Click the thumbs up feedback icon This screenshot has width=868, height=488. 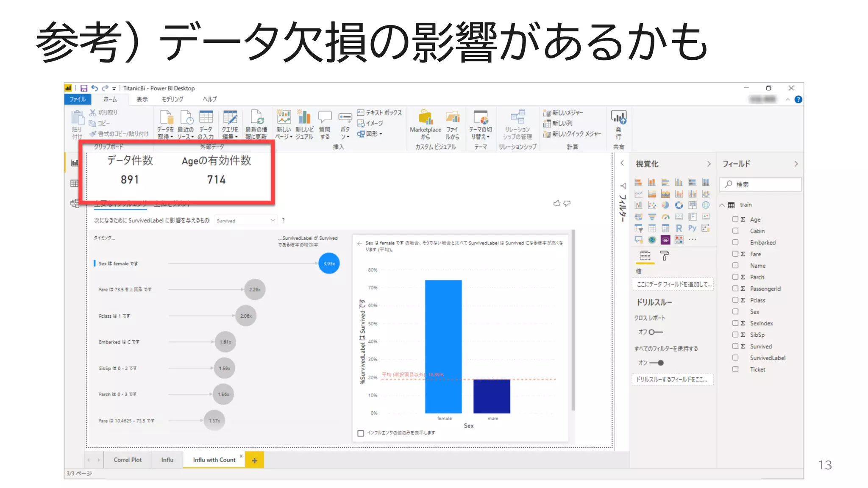[x=557, y=203]
